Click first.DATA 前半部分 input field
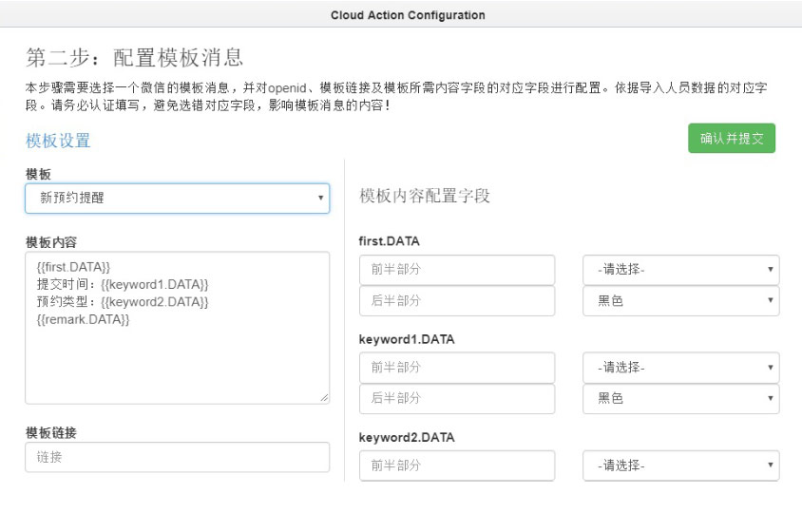802x532 pixels. pos(457,269)
